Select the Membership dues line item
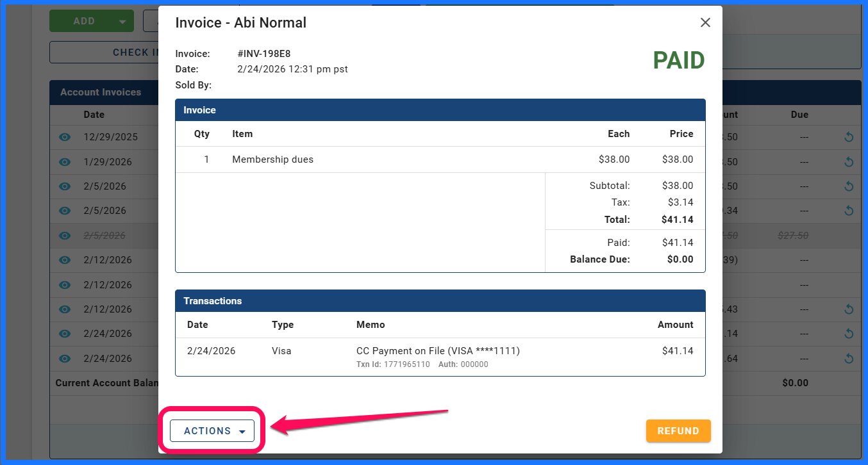Image resolution: width=868 pixels, height=465 pixels. 273,159
